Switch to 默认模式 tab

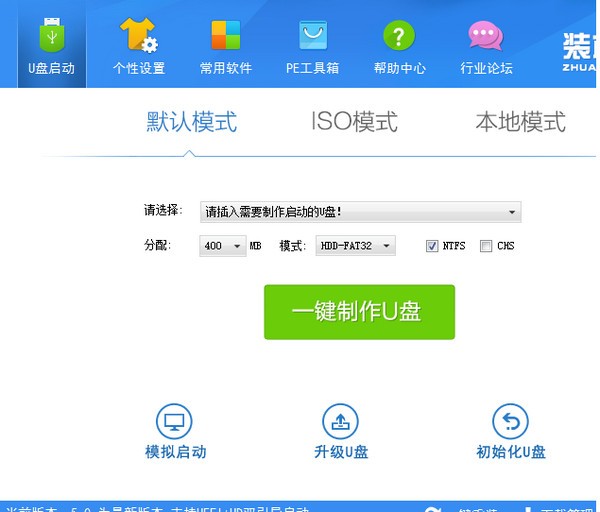click(x=192, y=122)
